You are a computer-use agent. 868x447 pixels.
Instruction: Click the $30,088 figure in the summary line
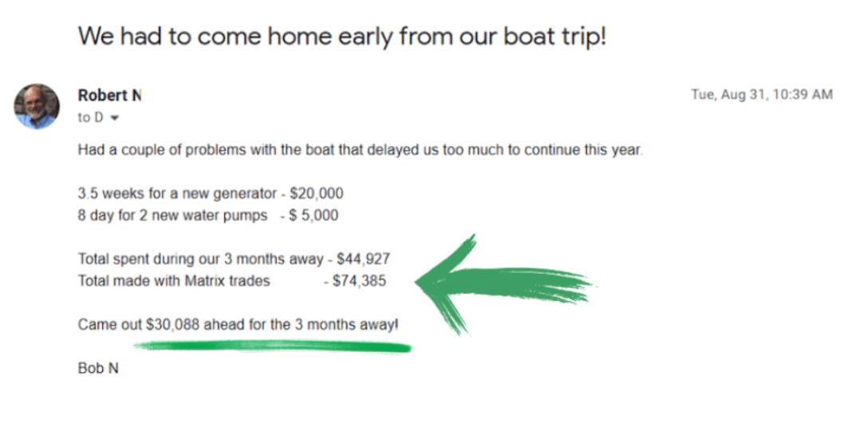[x=173, y=325]
